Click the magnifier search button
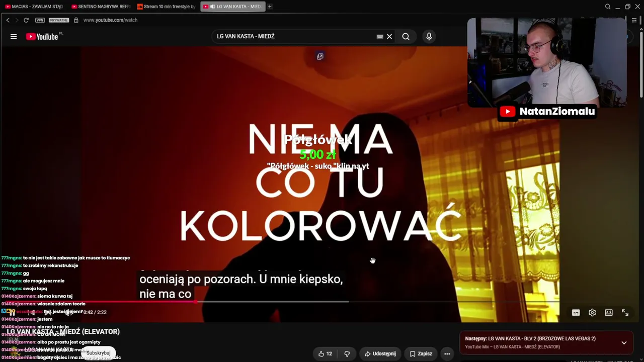Image resolution: width=644 pixels, height=362 pixels. [406, 36]
